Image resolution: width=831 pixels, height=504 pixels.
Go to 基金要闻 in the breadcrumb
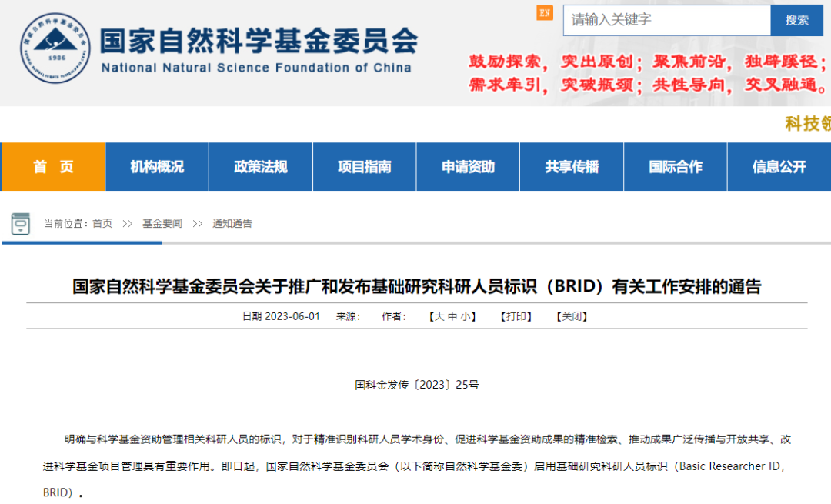pos(162,224)
